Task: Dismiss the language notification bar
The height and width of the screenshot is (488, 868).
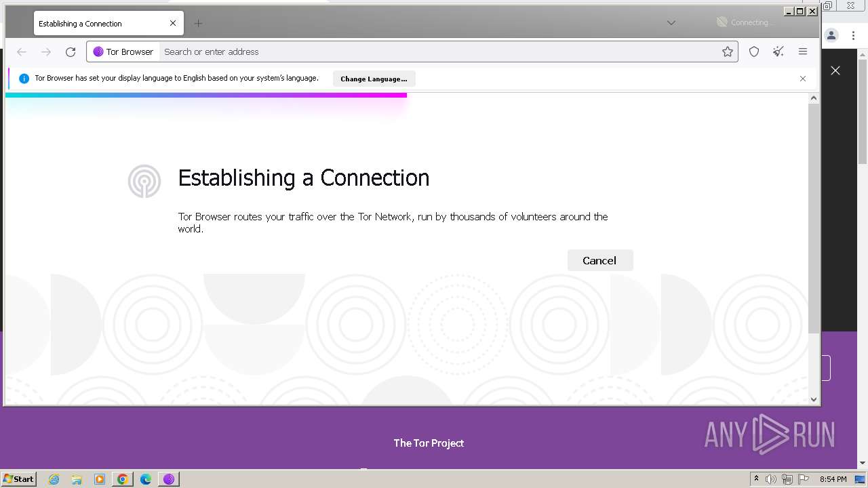Action: [803, 79]
